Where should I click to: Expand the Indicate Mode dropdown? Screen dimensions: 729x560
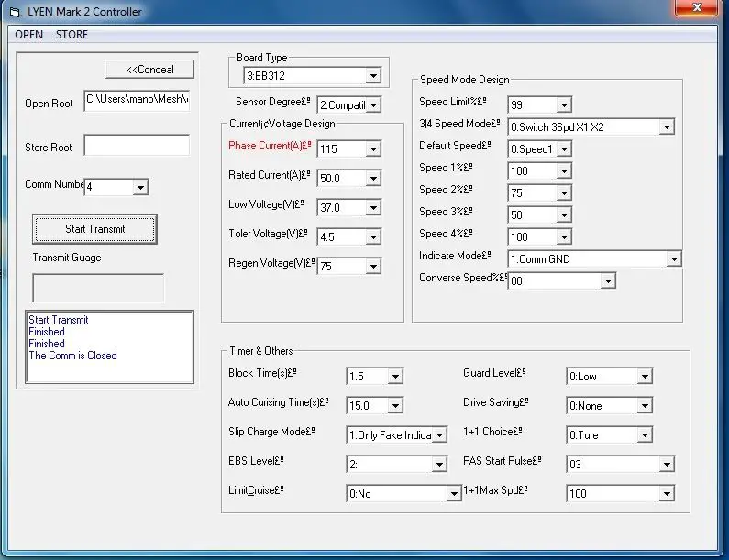(674, 258)
